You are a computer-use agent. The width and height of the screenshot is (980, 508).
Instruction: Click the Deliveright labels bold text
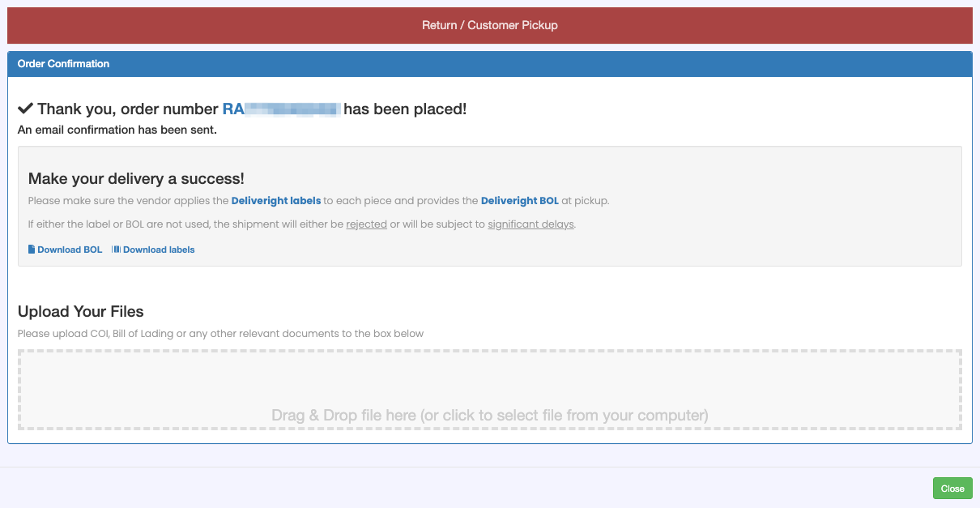(x=276, y=200)
